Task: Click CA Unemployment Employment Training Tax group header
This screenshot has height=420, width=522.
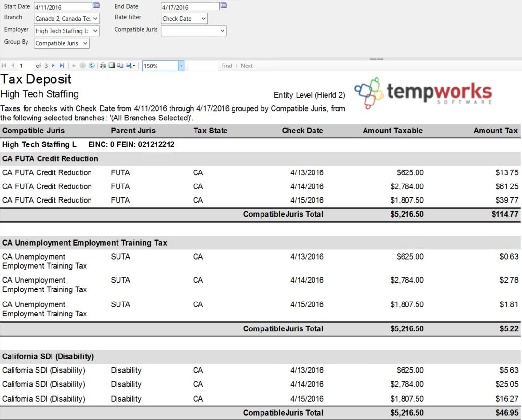Action: pyautogui.click(x=85, y=243)
